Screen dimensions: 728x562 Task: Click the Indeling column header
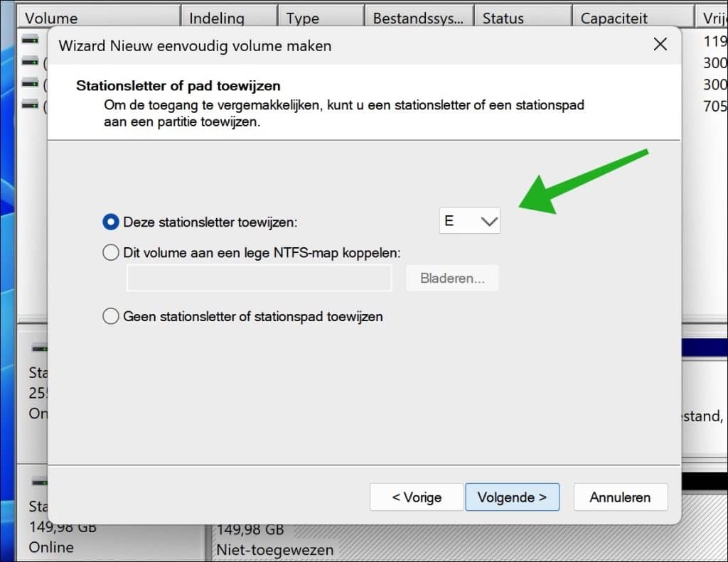coord(227,18)
